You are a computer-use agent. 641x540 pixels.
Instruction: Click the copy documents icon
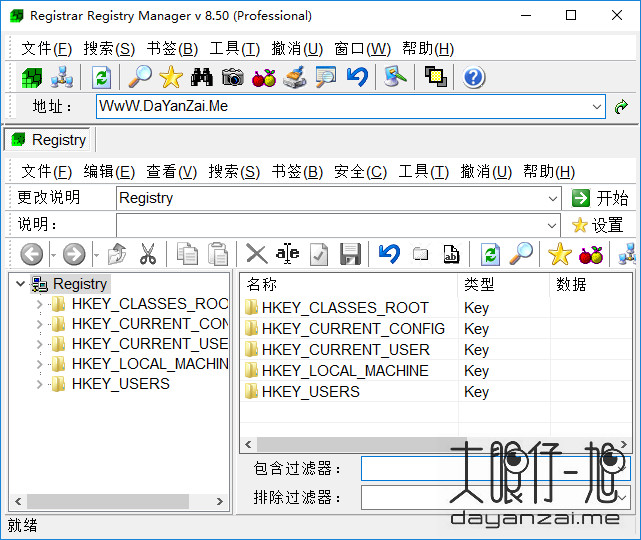tap(187, 254)
